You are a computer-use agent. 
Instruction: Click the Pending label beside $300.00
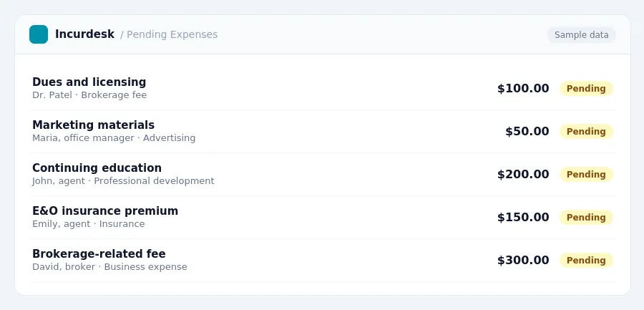586,261
